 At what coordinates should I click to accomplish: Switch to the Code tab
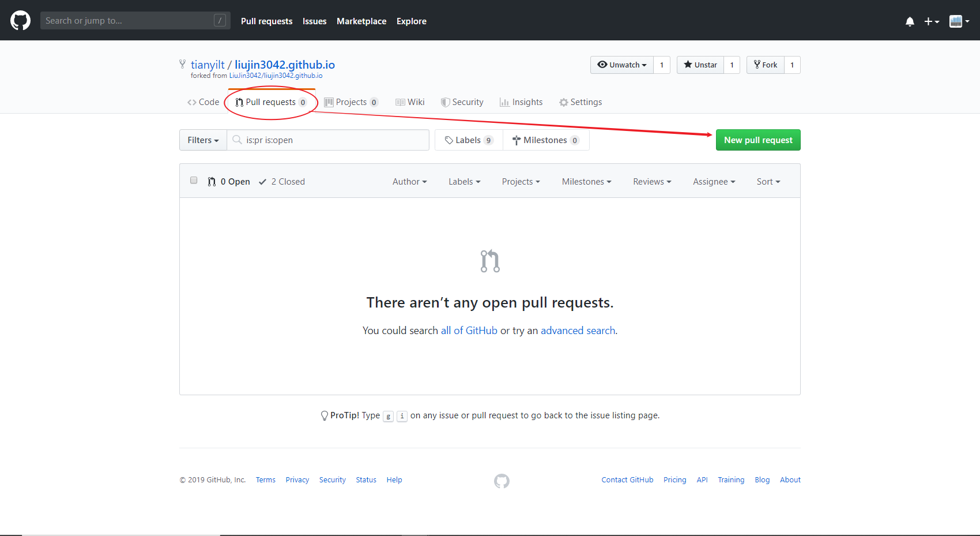pyautogui.click(x=203, y=102)
